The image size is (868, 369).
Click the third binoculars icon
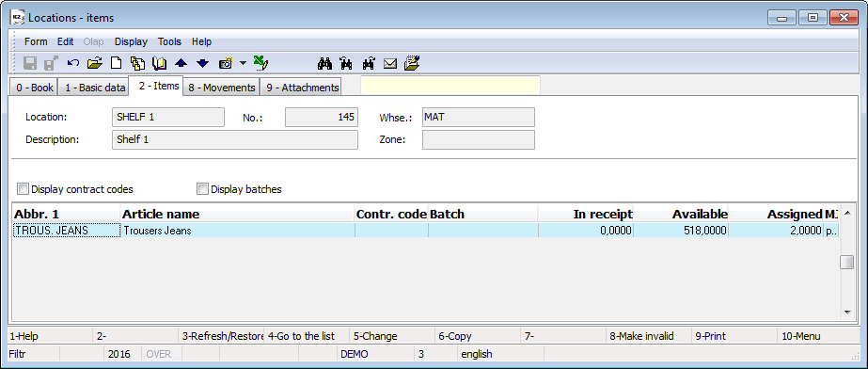[369, 63]
